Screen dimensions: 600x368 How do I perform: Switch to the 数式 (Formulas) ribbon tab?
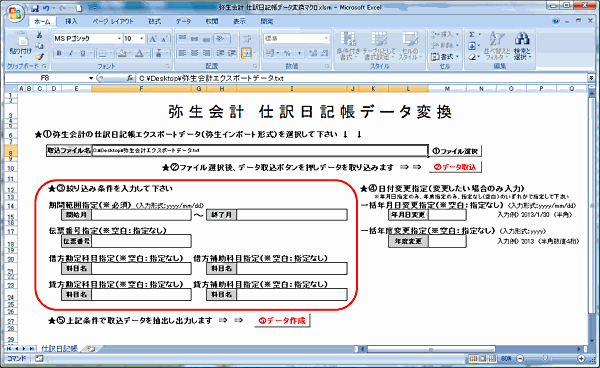pos(155,21)
